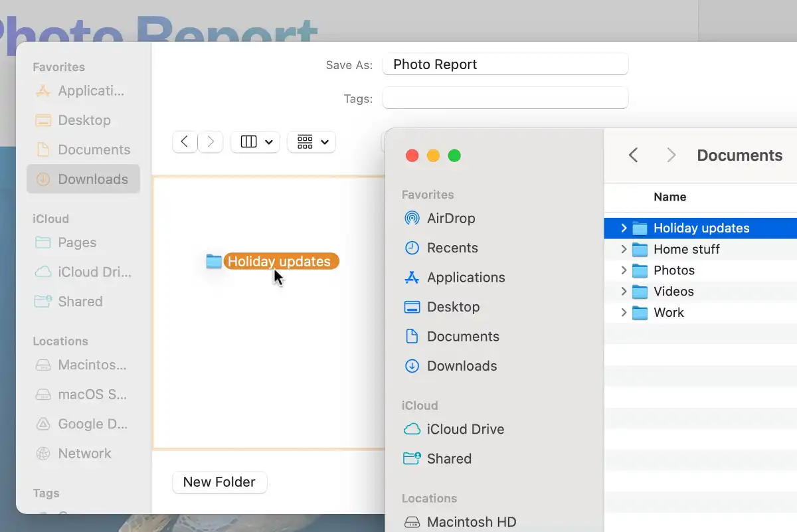Expand the Home stuff folder

click(623, 249)
